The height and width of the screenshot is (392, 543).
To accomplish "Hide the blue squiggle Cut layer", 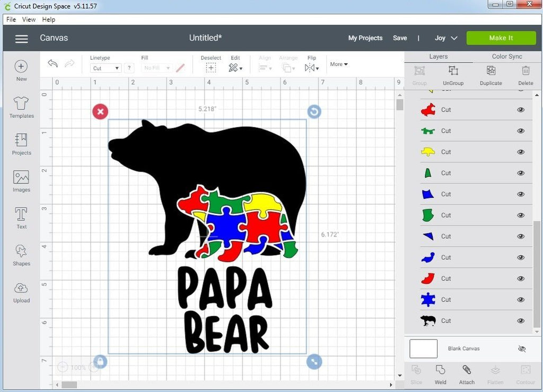I will pyautogui.click(x=521, y=258).
